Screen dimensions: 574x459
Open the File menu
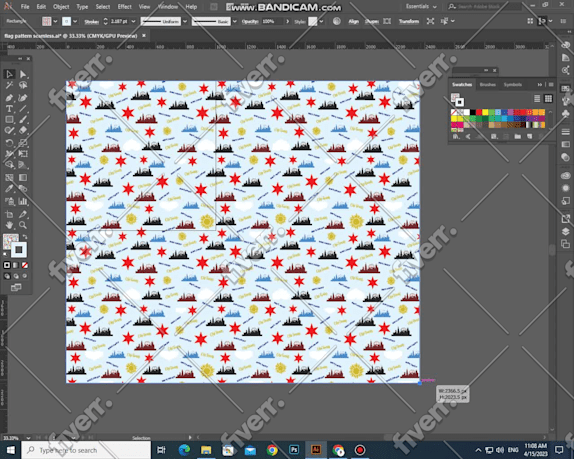(x=25, y=7)
